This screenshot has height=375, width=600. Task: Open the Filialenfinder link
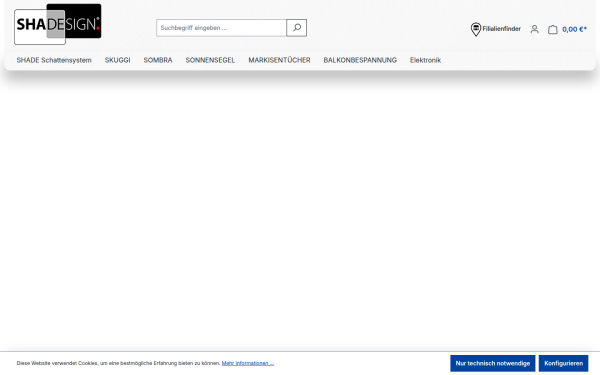click(501, 29)
